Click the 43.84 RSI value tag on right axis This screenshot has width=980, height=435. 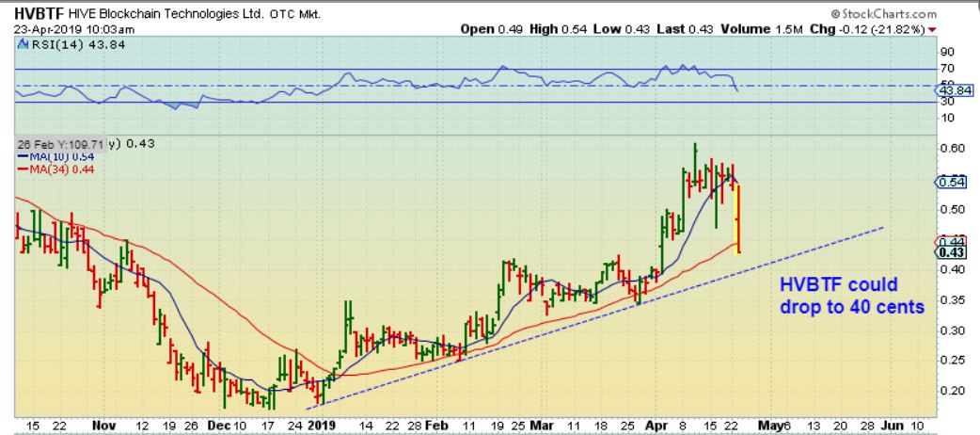(x=956, y=91)
